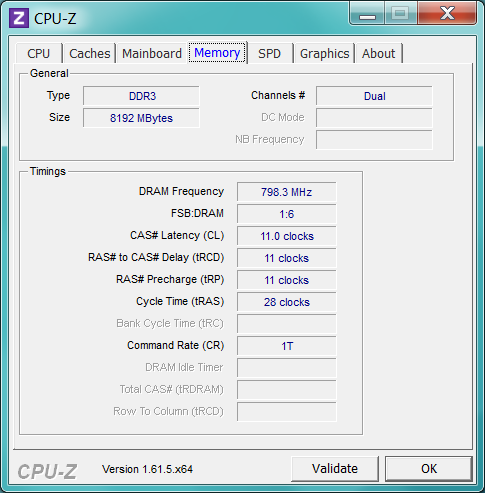486x493 pixels.
Task: Click the FSB:DRAM ratio field
Action: tap(287, 214)
